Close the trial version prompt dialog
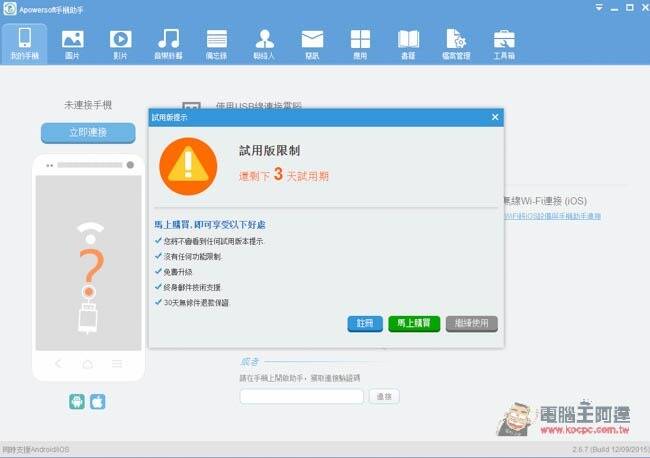Image resolution: width=650 pixels, height=458 pixels. [x=495, y=117]
